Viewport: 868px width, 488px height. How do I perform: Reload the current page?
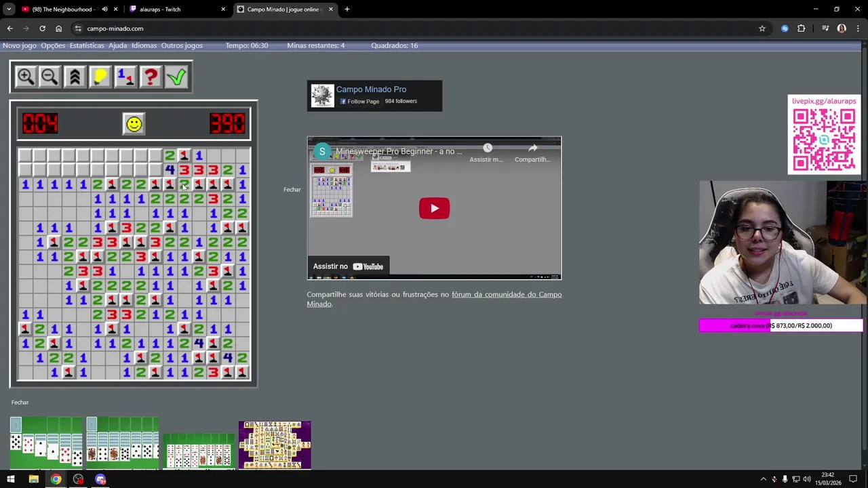click(42, 28)
